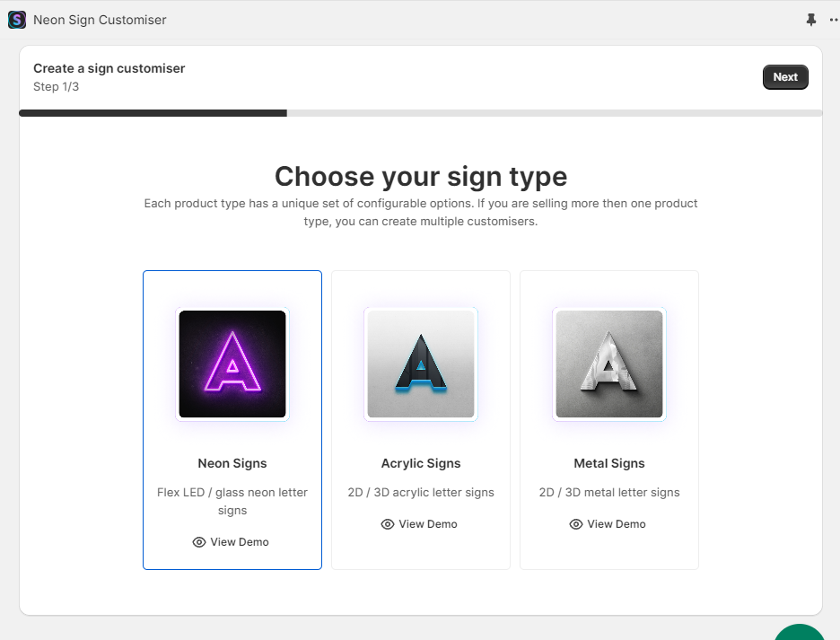Click the eye icon under Neon Signs

199,542
